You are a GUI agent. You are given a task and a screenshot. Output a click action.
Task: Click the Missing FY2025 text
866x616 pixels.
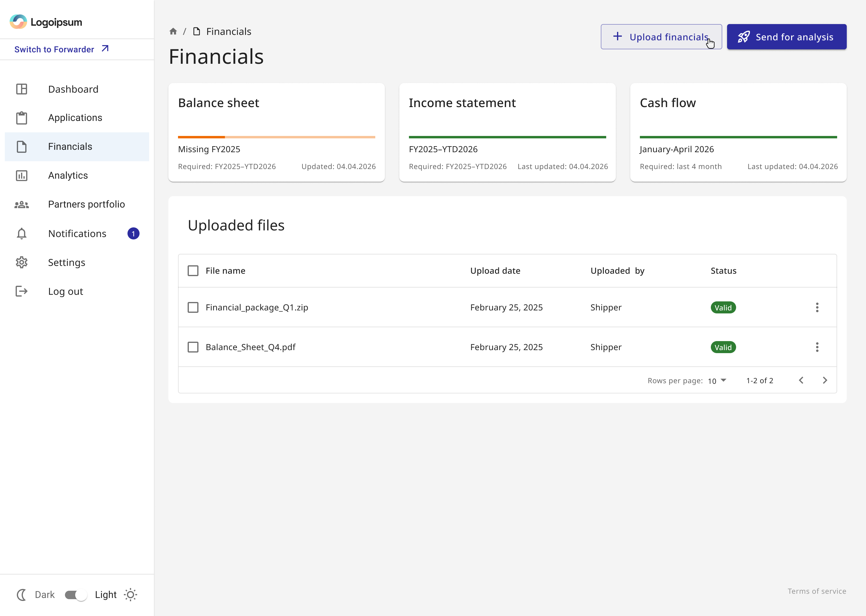coord(209,149)
